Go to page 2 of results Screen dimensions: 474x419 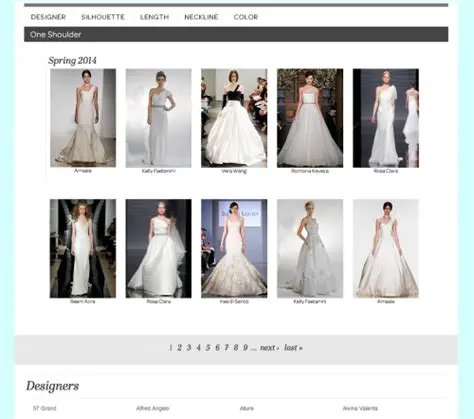click(179, 348)
